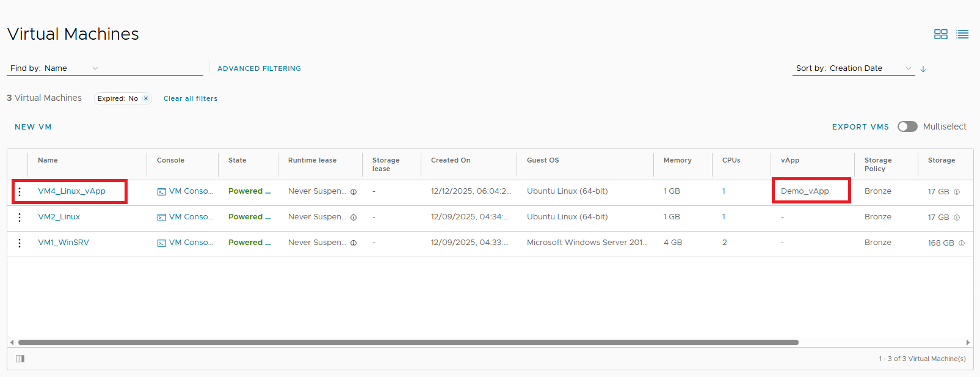980x377 pixels.
Task: Open VM4_Linux_vApp details link
Action: click(x=71, y=191)
